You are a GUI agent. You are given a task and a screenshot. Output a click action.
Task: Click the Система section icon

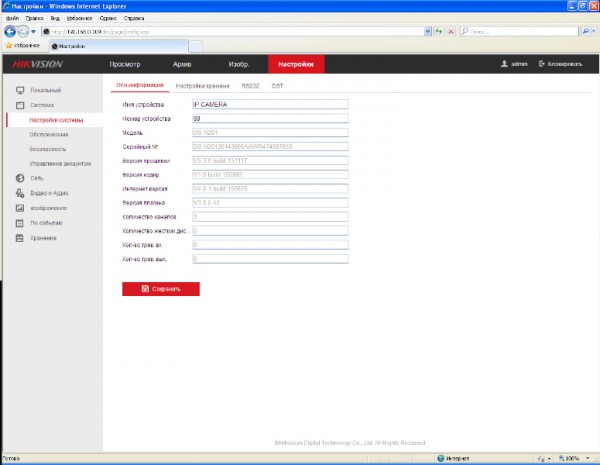pos(20,105)
